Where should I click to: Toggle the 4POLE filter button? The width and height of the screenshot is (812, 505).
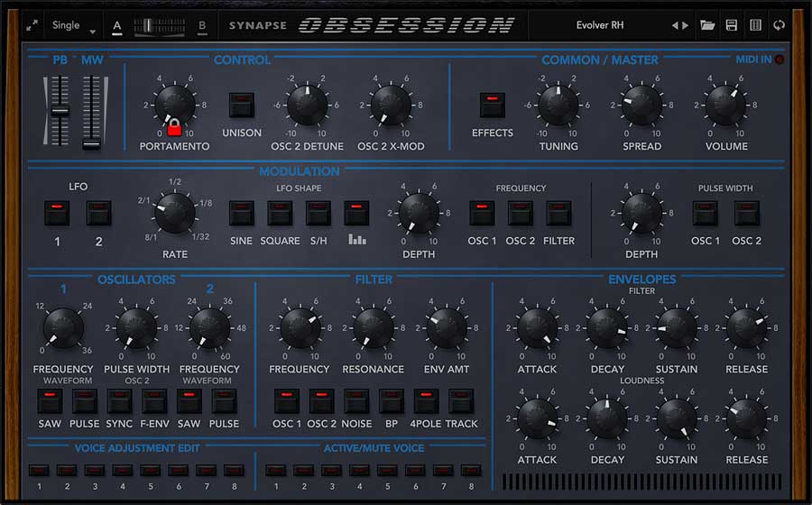pos(426,401)
